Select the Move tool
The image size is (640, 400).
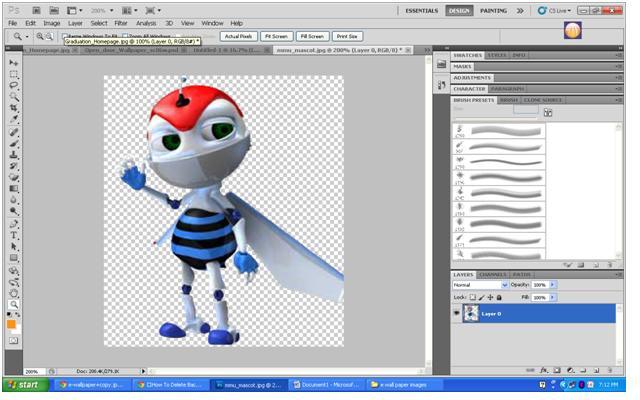click(x=13, y=62)
